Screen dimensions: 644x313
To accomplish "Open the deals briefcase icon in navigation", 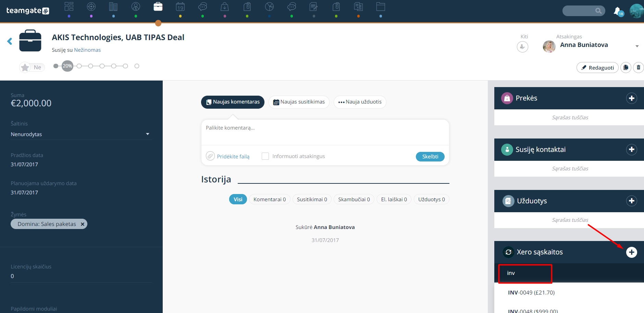I will 158,7.
